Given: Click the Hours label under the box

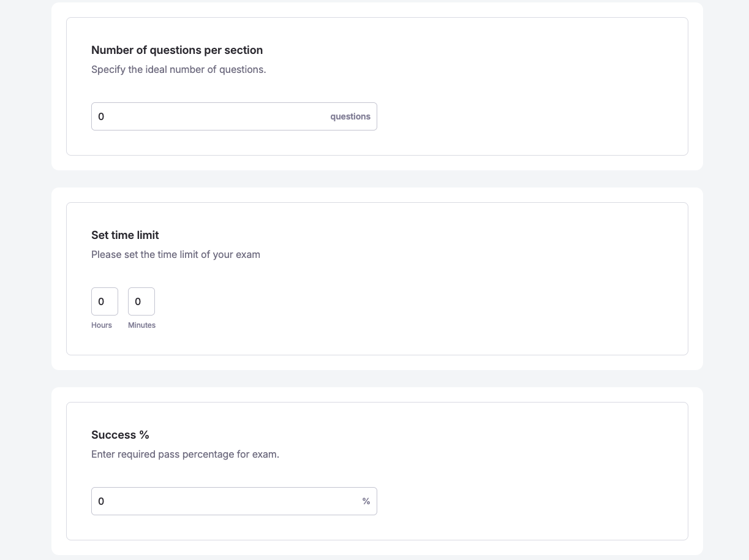Looking at the screenshot, I should [x=102, y=325].
